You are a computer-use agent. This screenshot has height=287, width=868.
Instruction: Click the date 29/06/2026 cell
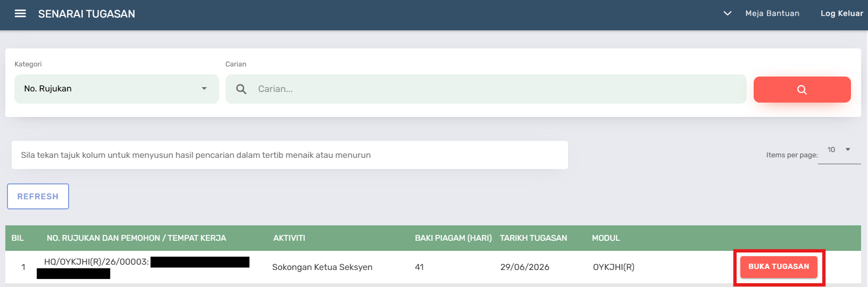[x=525, y=267]
